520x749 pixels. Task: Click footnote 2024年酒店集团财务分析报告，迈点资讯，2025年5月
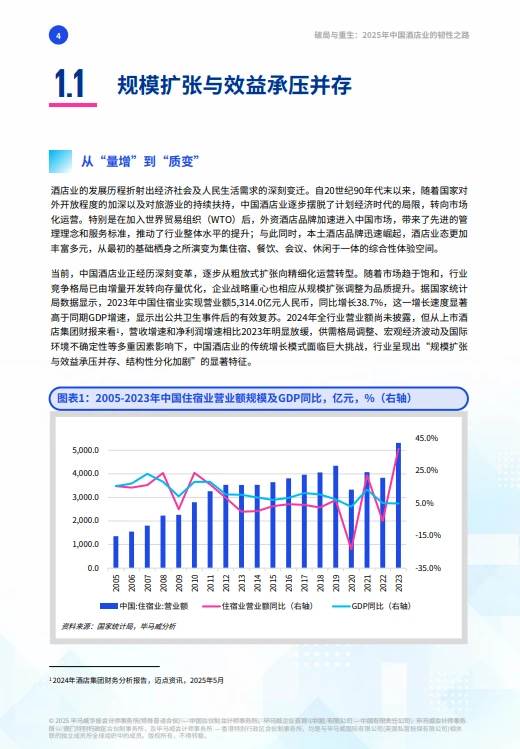137,680
